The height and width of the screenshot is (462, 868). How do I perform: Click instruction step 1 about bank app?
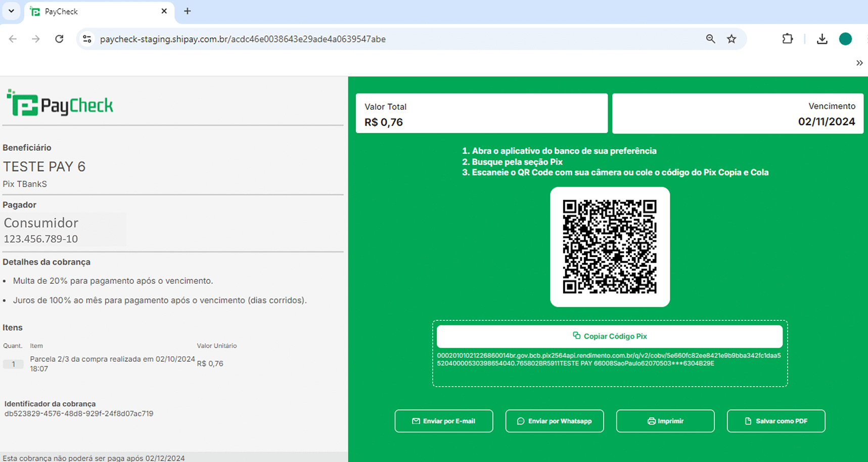pos(559,151)
